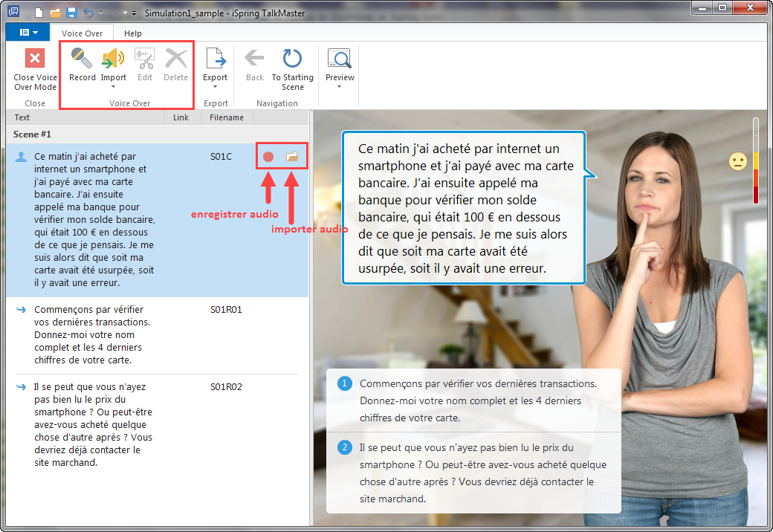Click the Open folder icon in title bar
The width and height of the screenshot is (773, 532).
click(x=55, y=13)
